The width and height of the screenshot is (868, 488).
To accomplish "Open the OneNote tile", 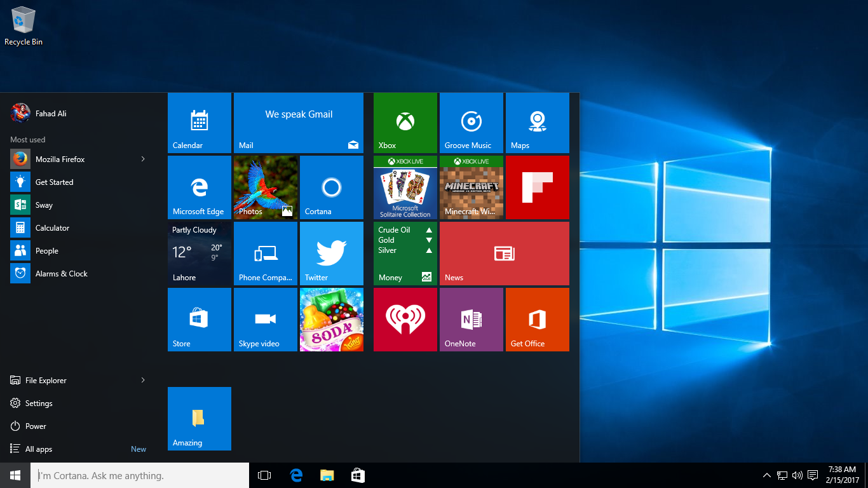I will [471, 320].
